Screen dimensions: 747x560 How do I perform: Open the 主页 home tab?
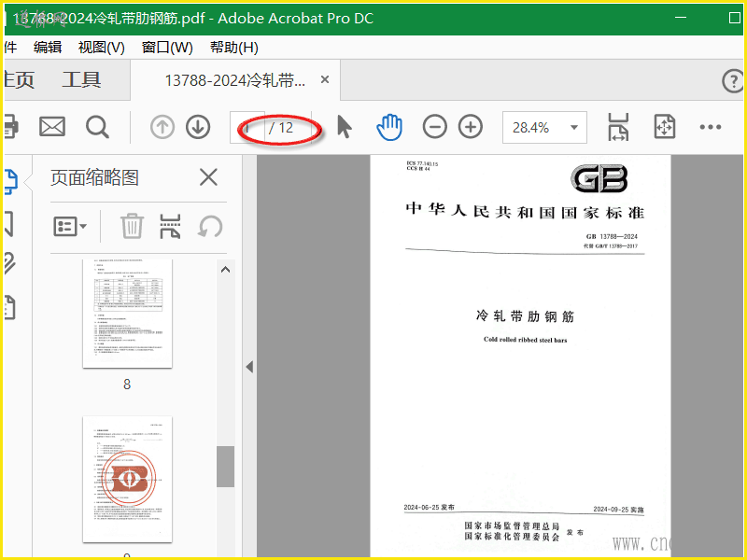coord(19,79)
